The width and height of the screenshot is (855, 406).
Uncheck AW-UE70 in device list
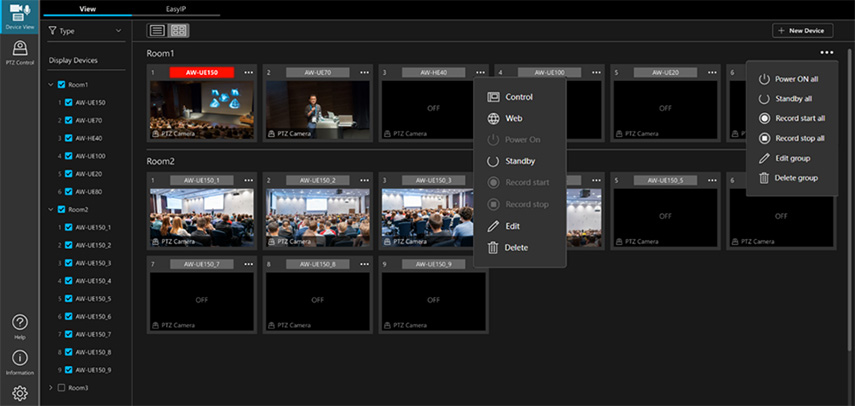click(x=69, y=120)
